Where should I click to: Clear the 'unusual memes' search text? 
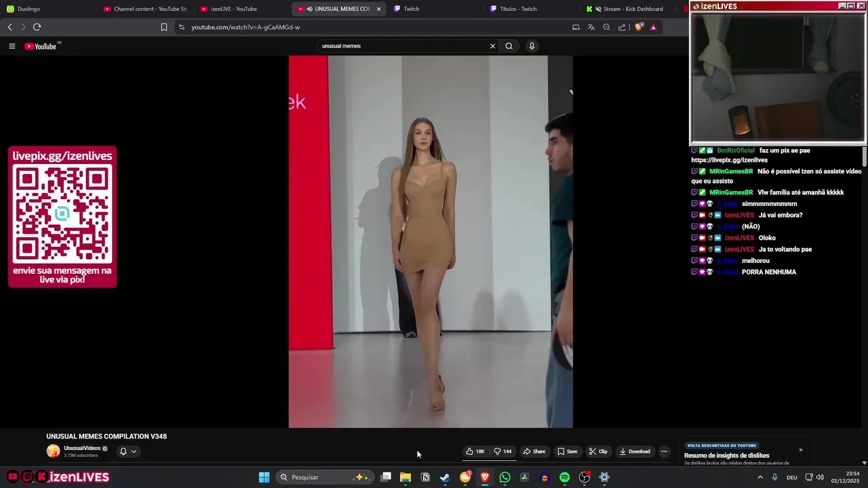492,46
